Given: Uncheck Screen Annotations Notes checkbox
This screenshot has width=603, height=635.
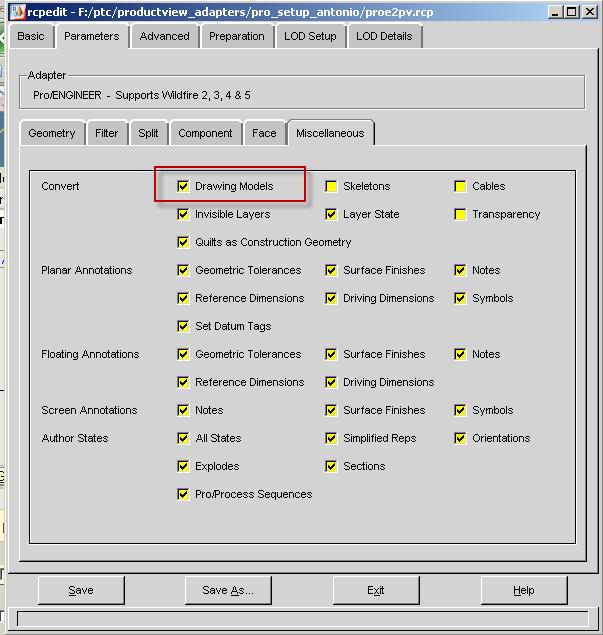Looking at the screenshot, I should pos(183,410).
